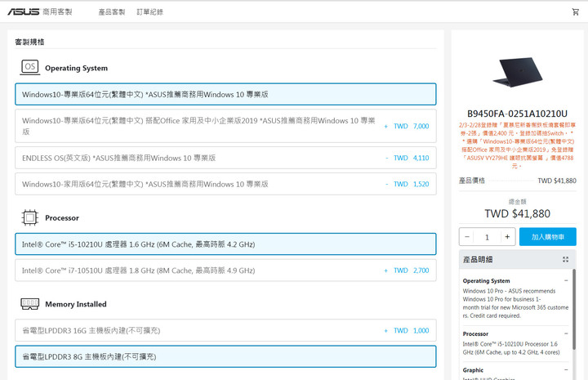Click the ASUS logo in the header
Image resolution: width=588 pixels, height=380 pixels.
[23, 11]
